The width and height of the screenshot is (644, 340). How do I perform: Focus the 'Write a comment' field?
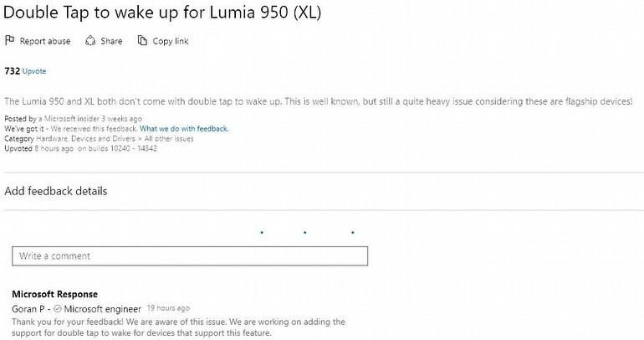tap(190, 255)
